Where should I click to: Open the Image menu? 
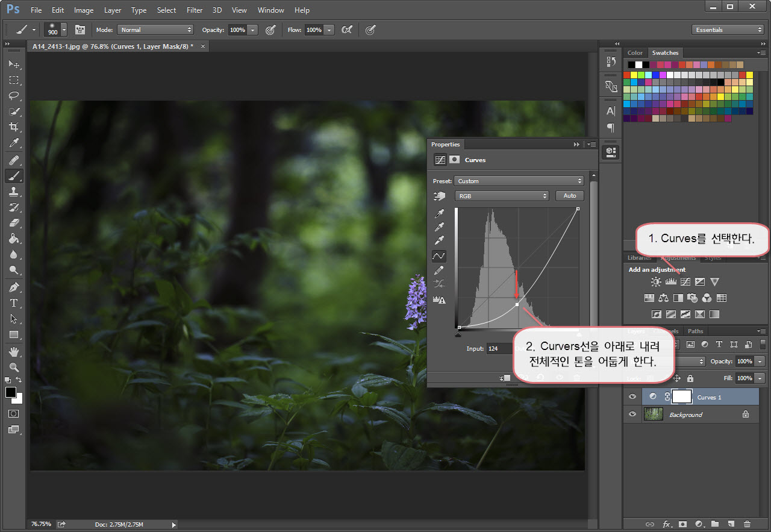84,10
